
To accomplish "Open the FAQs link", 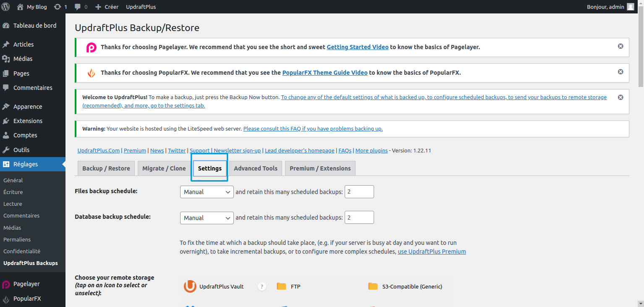I will 345,150.
